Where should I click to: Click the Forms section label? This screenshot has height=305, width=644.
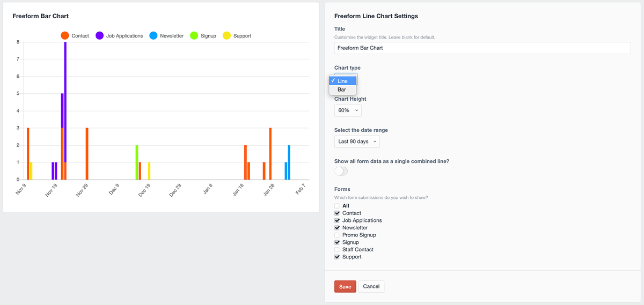coord(342,189)
